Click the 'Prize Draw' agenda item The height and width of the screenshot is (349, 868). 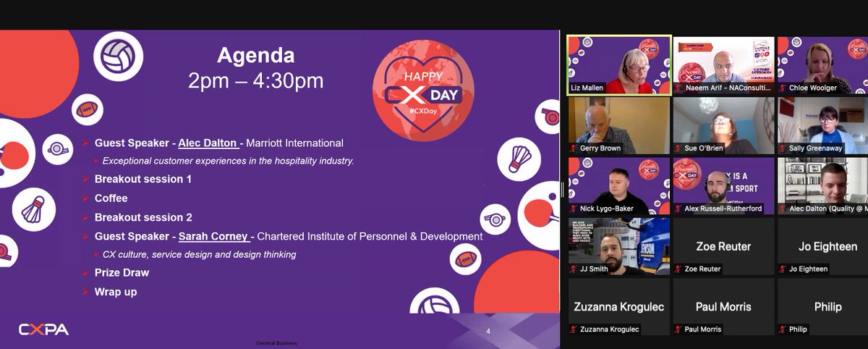coord(122,273)
